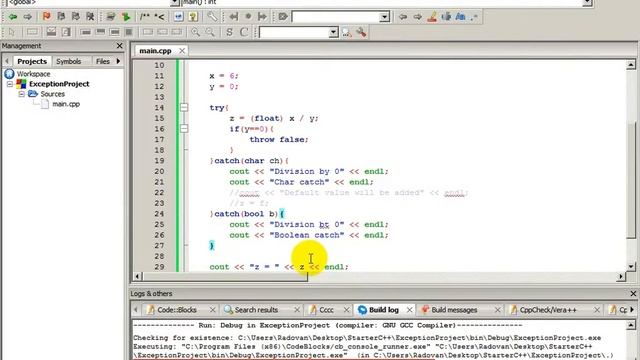Viewport: 640px width, 360px height.
Task: Switch to the Files tab
Action: (x=102, y=61)
